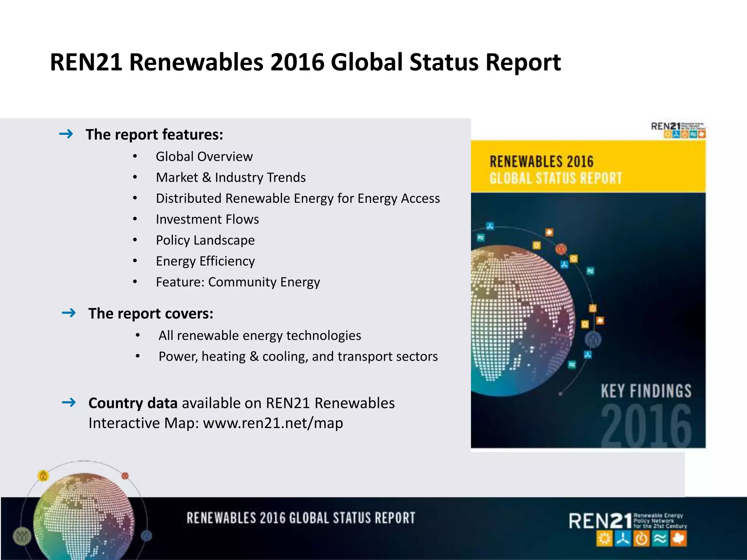The height and width of the screenshot is (560, 747).
Task: Click the green wave icon in footer logo
Action: click(x=660, y=538)
